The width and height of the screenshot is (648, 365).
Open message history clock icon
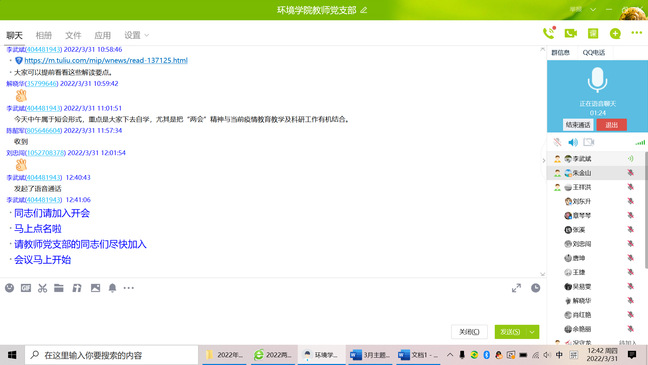click(x=536, y=288)
